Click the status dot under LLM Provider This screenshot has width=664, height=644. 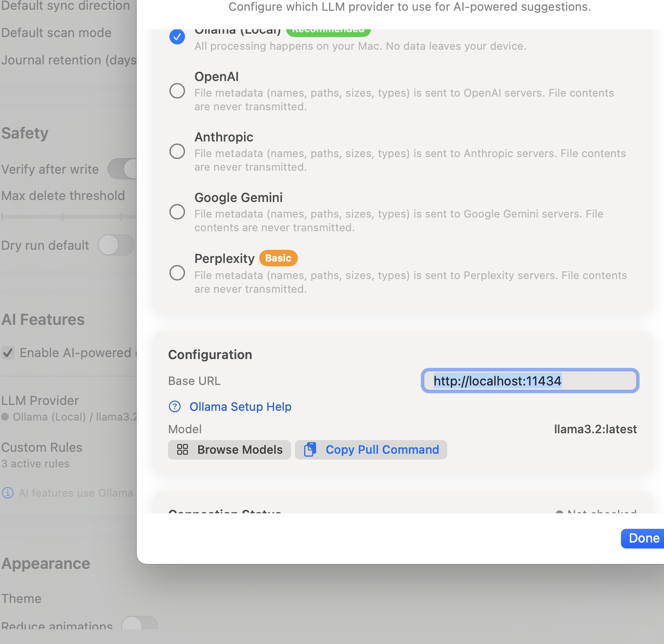click(5, 417)
